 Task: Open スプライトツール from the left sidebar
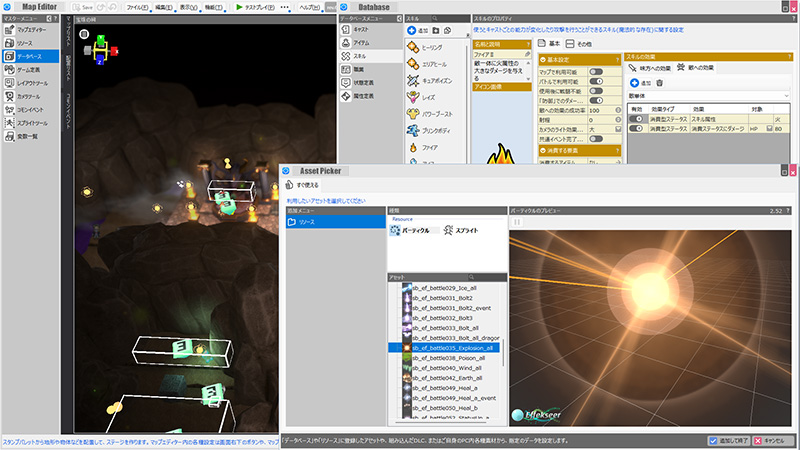click(x=30, y=122)
